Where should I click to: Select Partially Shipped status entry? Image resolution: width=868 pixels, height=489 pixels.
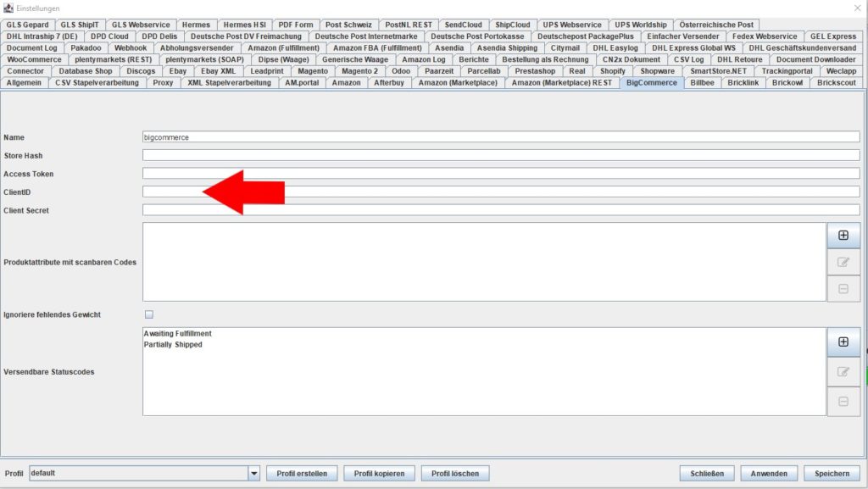coord(173,344)
